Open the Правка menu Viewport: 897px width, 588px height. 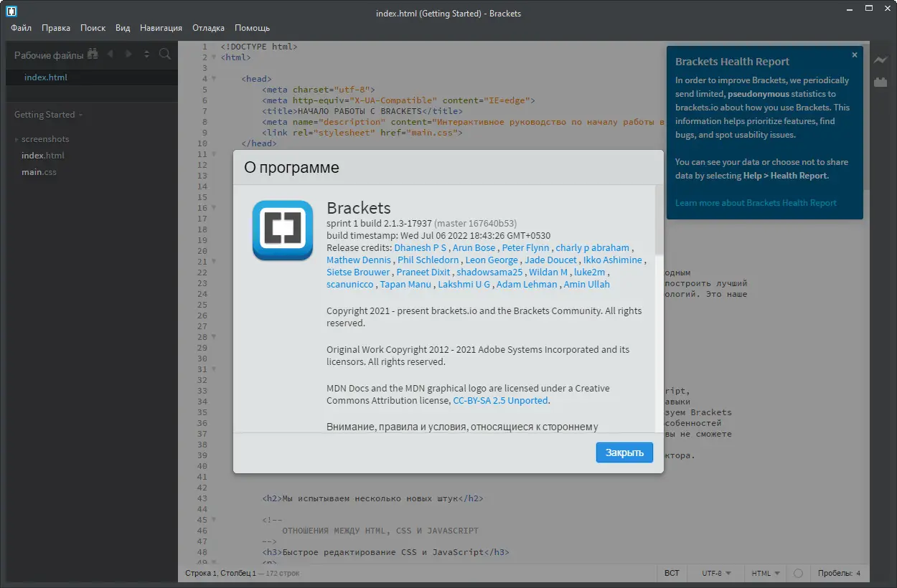pos(56,28)
